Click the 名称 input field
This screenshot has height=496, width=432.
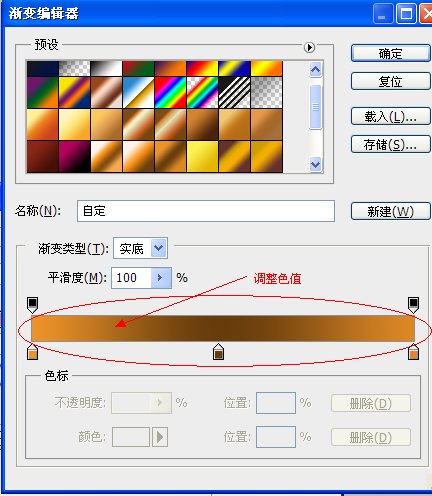point(206,211)
